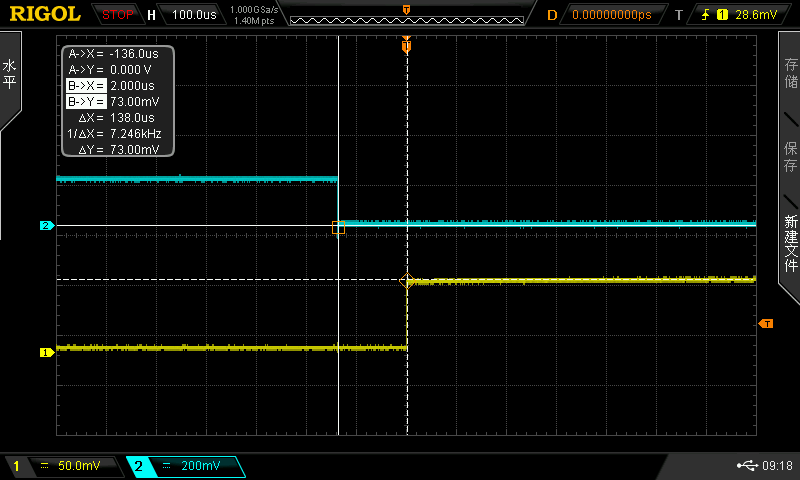Viewport: 800px width, 480px height.
Task: Open the 存储 storage tab
Action: coord(790,75)
